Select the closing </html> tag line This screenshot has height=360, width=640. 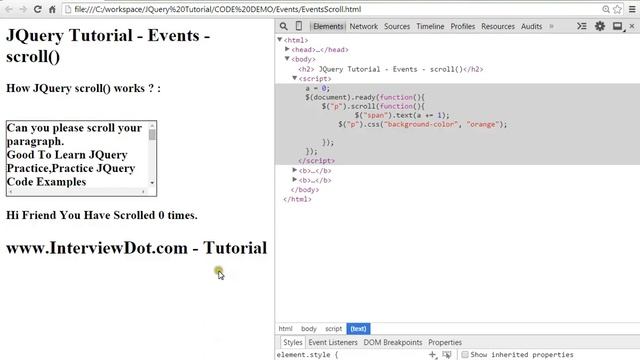tap(297, 199)
